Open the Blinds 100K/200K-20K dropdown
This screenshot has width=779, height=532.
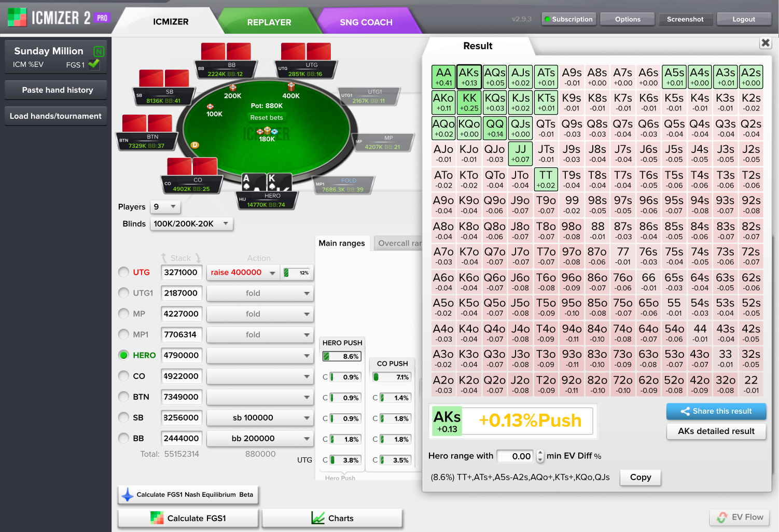191,224
